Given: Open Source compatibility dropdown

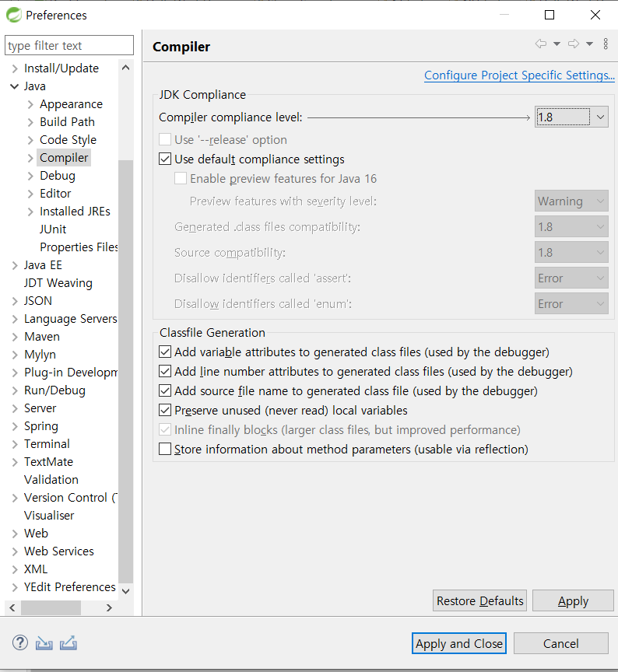Looking at the screenshot, I should tap(571, 253).
